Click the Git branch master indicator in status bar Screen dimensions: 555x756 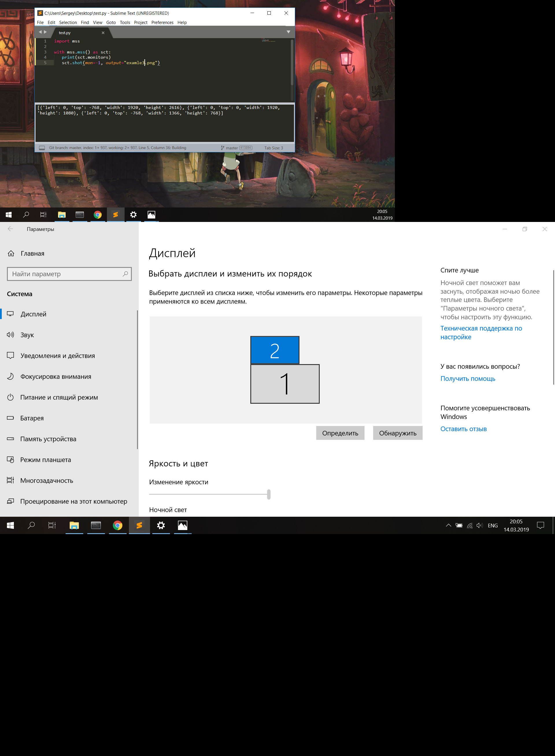232,148
